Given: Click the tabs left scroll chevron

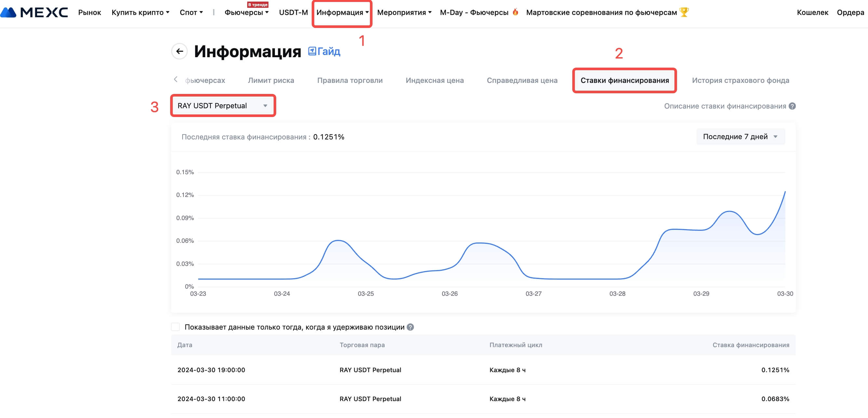Looking at the screenshot, I should click(x=176, y=79).
